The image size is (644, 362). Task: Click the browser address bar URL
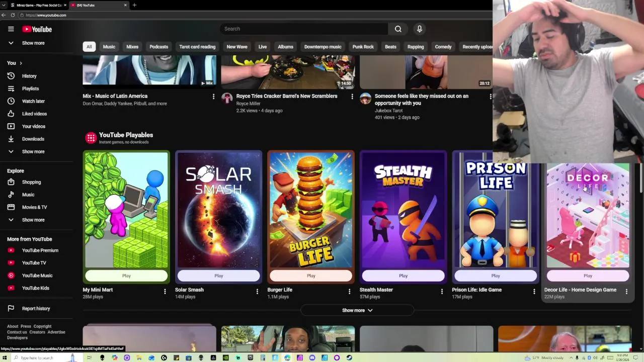pos(46,15)
